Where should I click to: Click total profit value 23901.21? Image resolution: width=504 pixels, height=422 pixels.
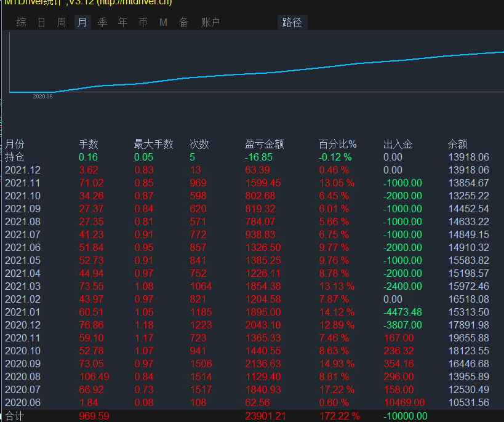click(x=265, y=416)
